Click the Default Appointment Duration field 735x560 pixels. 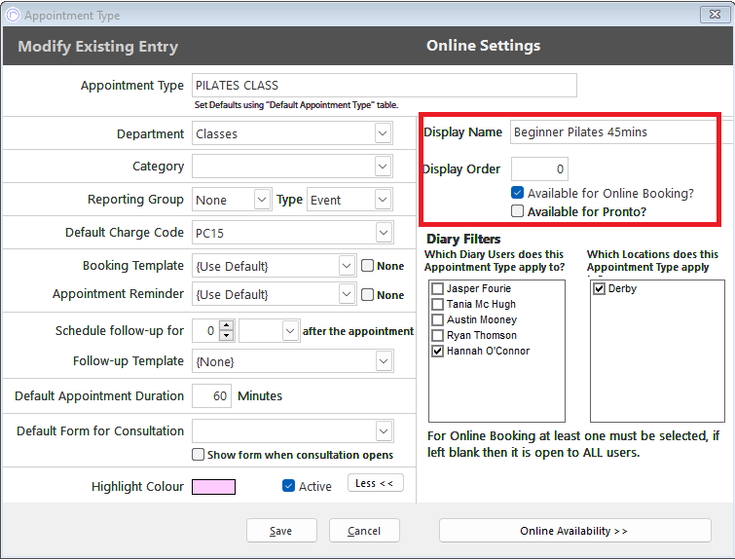(211, 395)
